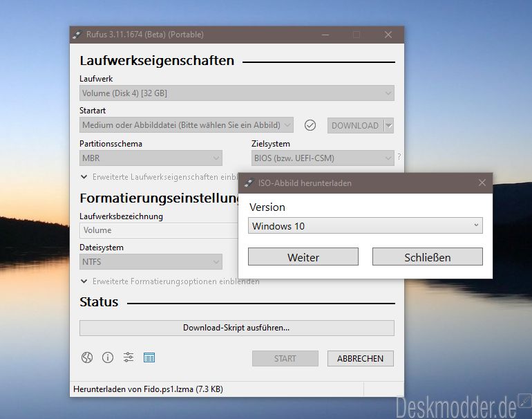Viewport: 532px width, 419px height.
Task: Open the Version dropdown showing Windows 10
Action: 365,225
